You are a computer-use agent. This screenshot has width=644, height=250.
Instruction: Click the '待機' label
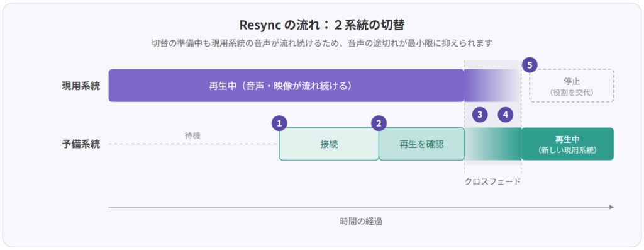coord(192,135)
